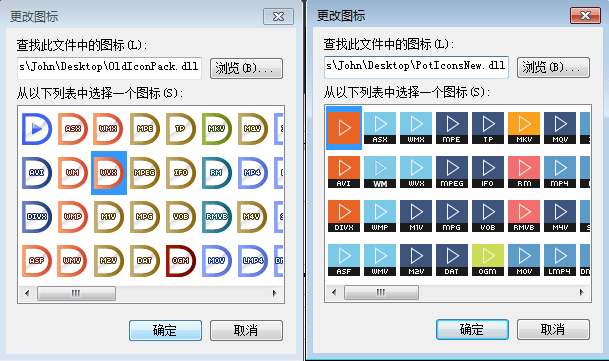The height and width of the screenshot is (361, 609).
Task: Cancel with 取消 in PotIconsNew dialog
Action: [x=553, y=330]
